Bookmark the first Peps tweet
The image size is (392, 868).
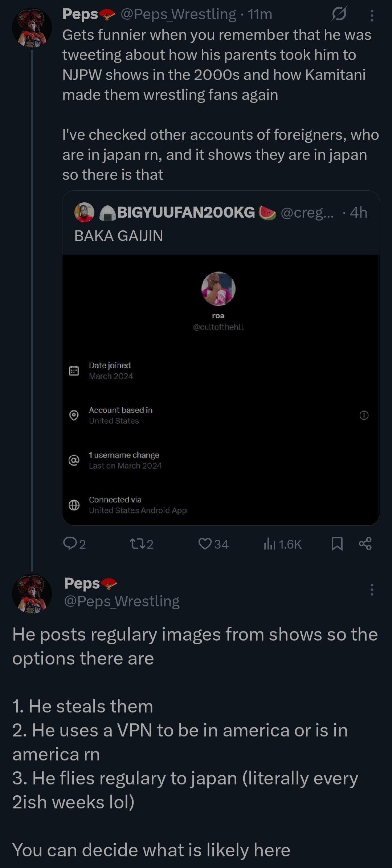337,544
